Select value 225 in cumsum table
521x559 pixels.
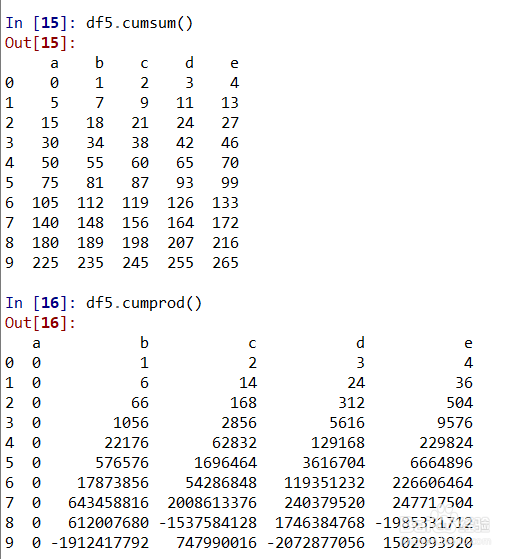tap(45, 263)
